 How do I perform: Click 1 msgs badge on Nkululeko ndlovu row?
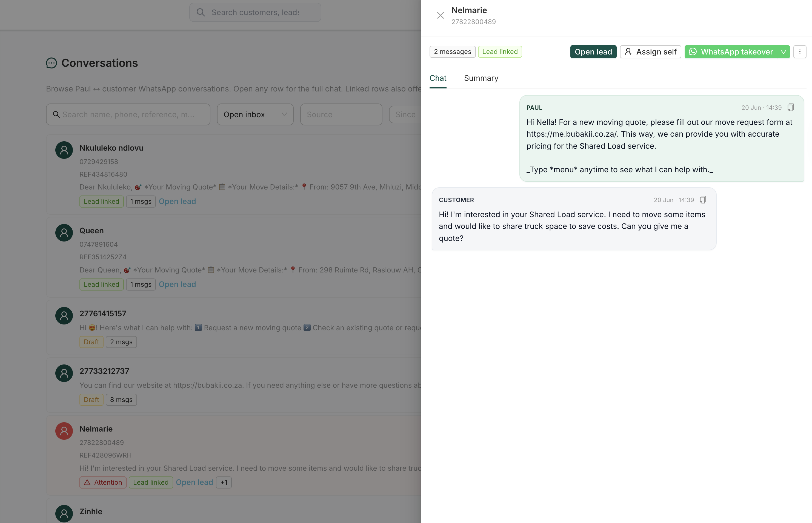point(141,201)
